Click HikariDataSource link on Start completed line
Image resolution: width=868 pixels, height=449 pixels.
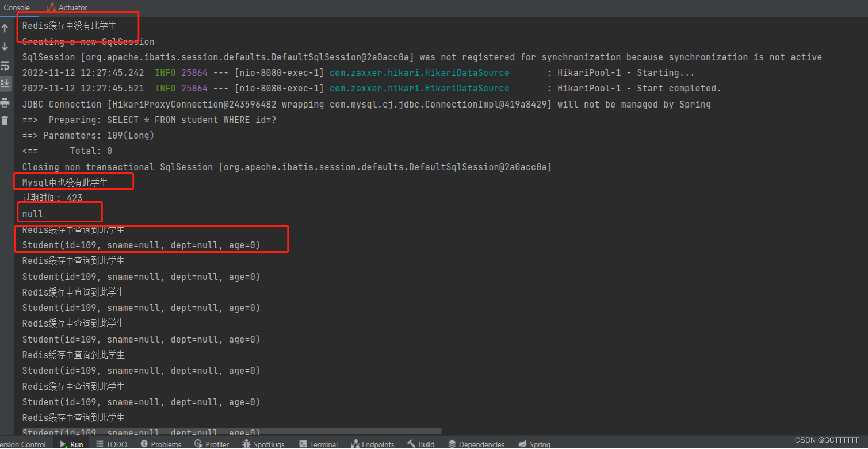[x=419, y=89]
